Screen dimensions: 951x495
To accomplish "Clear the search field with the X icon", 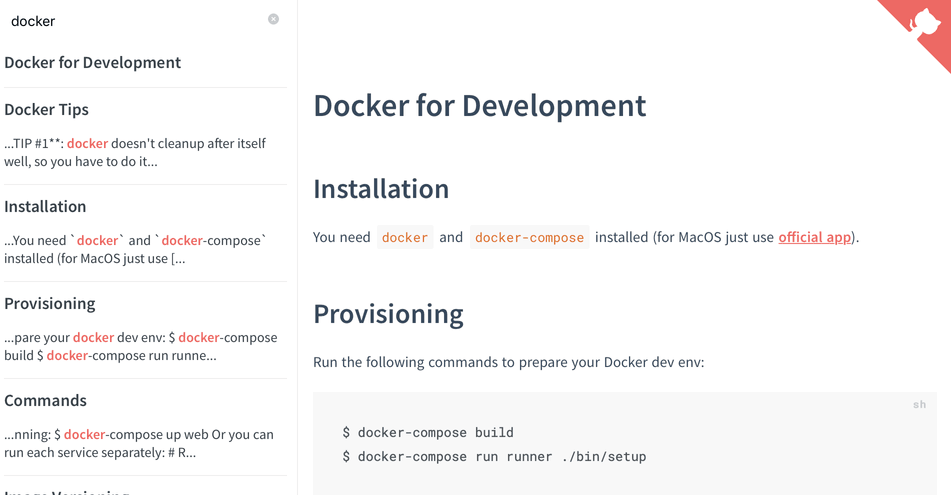I will [x=273, y=19].
